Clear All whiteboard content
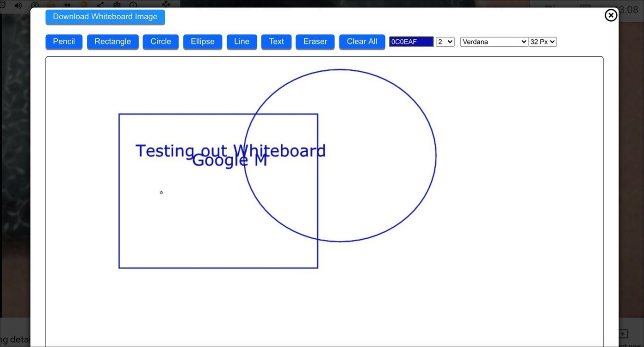The image size is (644, 347). click(x=362, y=42)
